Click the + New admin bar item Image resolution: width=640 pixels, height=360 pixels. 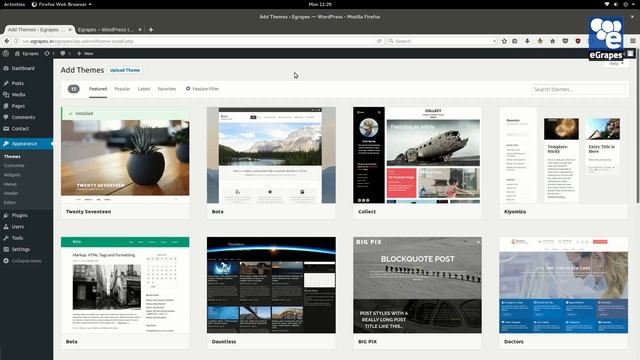85,53
